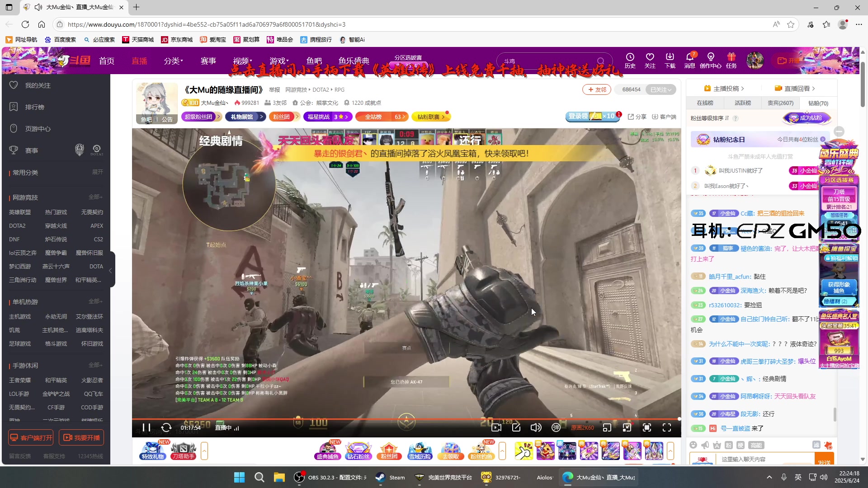Open 我的关注 in the sidebar
Image resolution: width=868 pixels, height=488 pixels.
click(38, 85)
